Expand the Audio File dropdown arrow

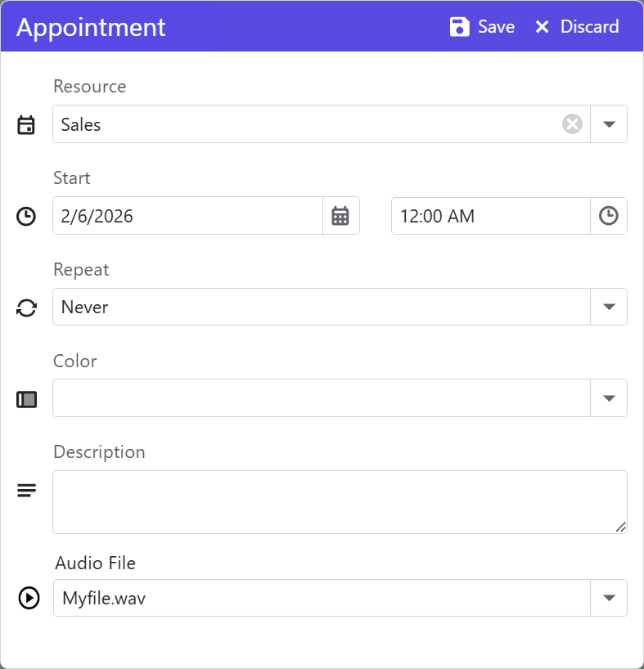(x=608, y=598)
